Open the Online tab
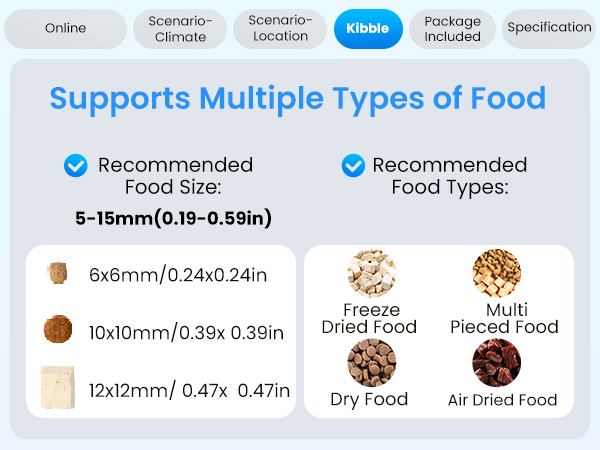 click(65, 28)
